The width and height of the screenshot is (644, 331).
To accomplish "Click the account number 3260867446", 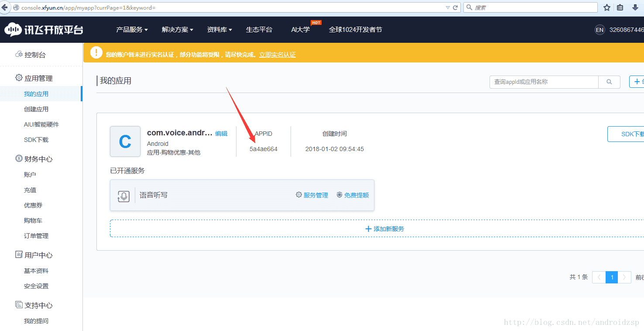I will pyautogui.click(x=627, y=30).
